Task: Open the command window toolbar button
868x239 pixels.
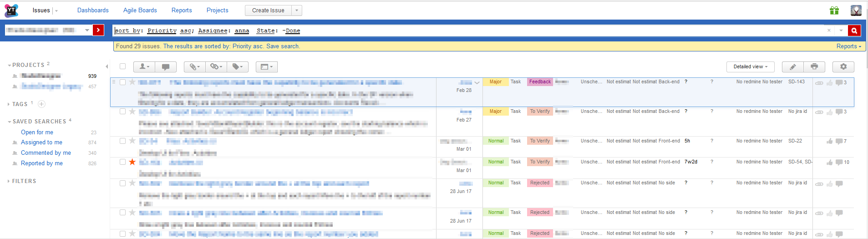Action: pos(267,67)
